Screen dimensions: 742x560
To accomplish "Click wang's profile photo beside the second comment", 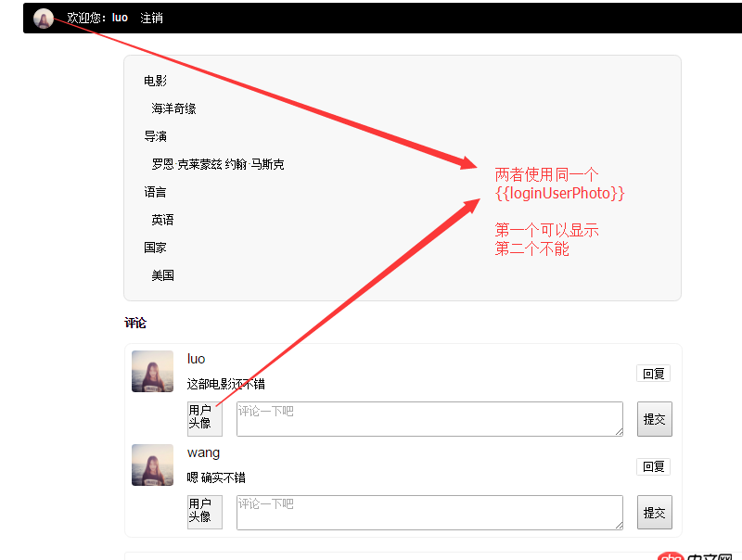I will coord(151,465).
